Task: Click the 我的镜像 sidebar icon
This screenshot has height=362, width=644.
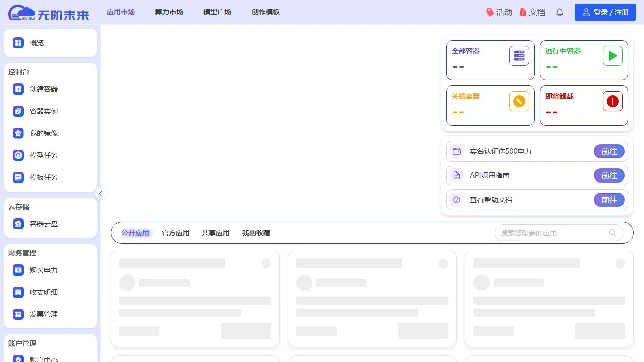Action: tap(18, 133)
